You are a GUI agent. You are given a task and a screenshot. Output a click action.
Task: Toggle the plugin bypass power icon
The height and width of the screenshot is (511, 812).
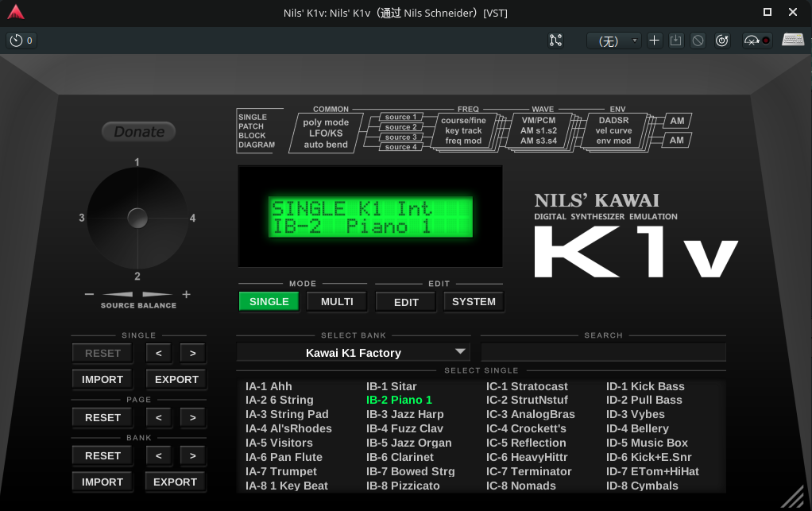(x=722, y=41)
